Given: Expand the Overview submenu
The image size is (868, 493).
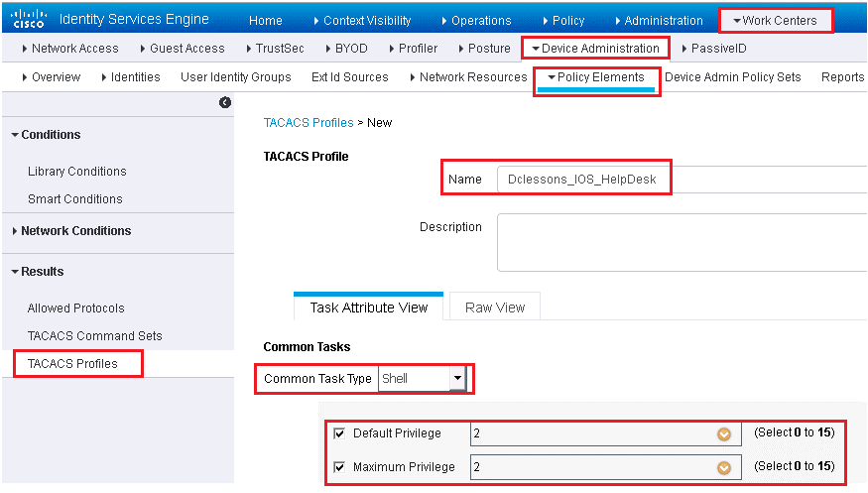Looking at the screenshot, I should 51,77.
